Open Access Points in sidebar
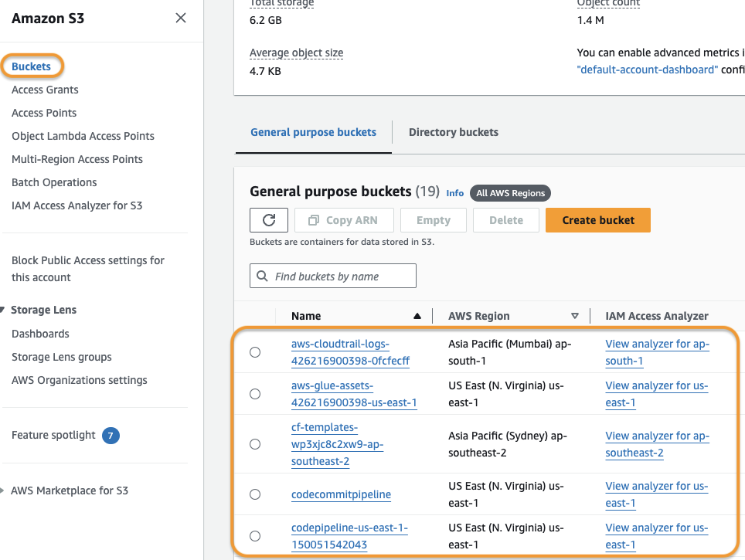This screenshot has width=745, height=560. point(44,113)
